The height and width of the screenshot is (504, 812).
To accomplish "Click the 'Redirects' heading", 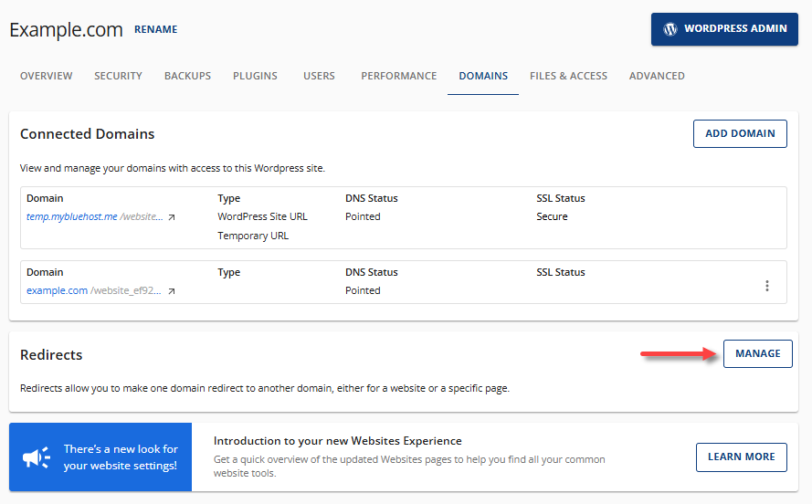I will [x=51, y=355].
